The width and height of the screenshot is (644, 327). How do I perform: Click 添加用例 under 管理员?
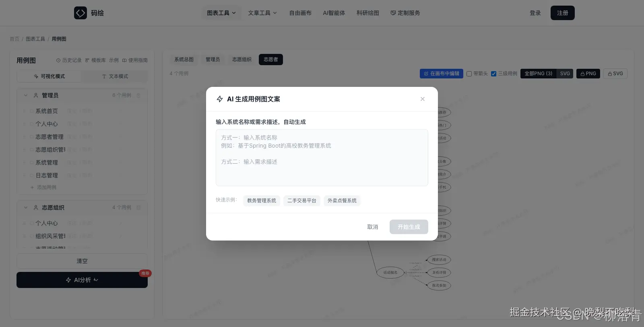43,187
